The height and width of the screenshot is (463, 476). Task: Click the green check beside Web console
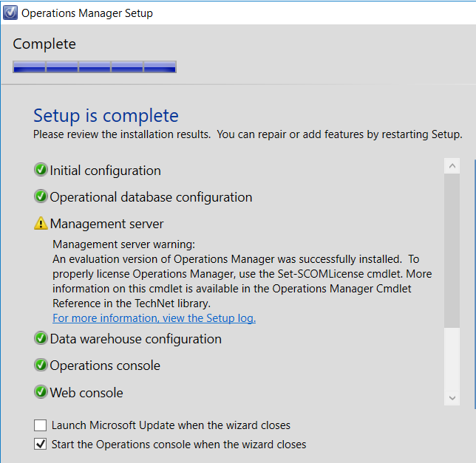(41, 392)
